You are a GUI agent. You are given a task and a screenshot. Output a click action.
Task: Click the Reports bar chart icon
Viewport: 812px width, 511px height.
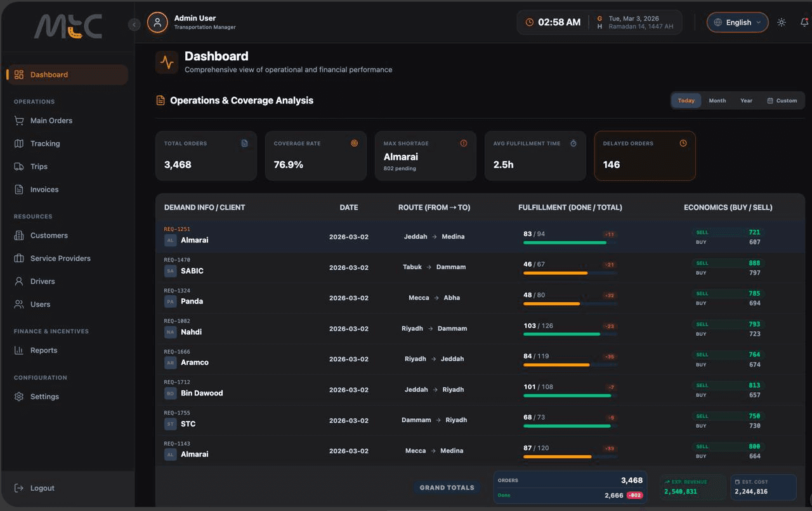pyautogui.click(x=19, y=350)
